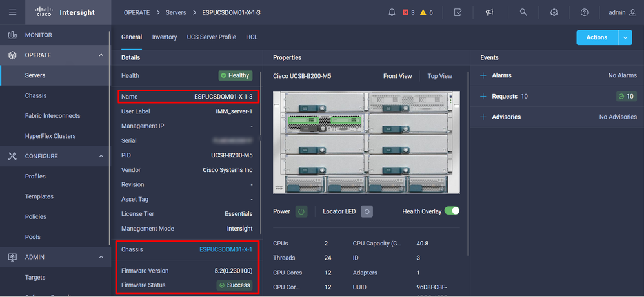Click the plus icon next to Requests
Image resolution: width=644 pixels, height=297 pixels.
click(x=483, y=97)
